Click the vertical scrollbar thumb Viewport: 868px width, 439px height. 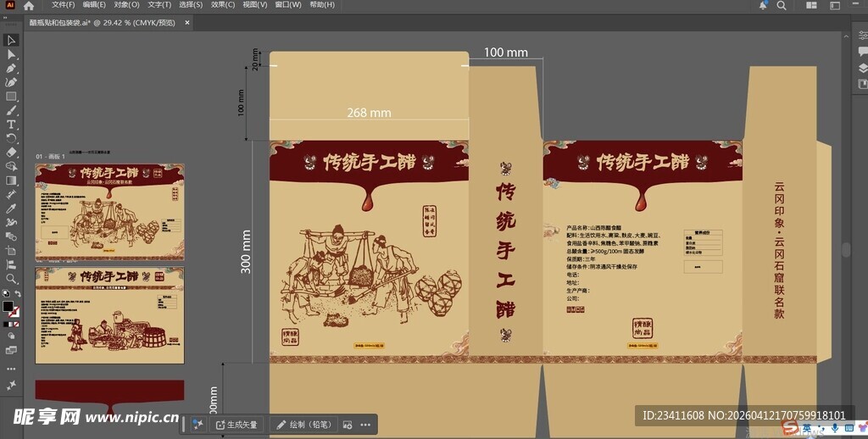[x=846, y=249]
